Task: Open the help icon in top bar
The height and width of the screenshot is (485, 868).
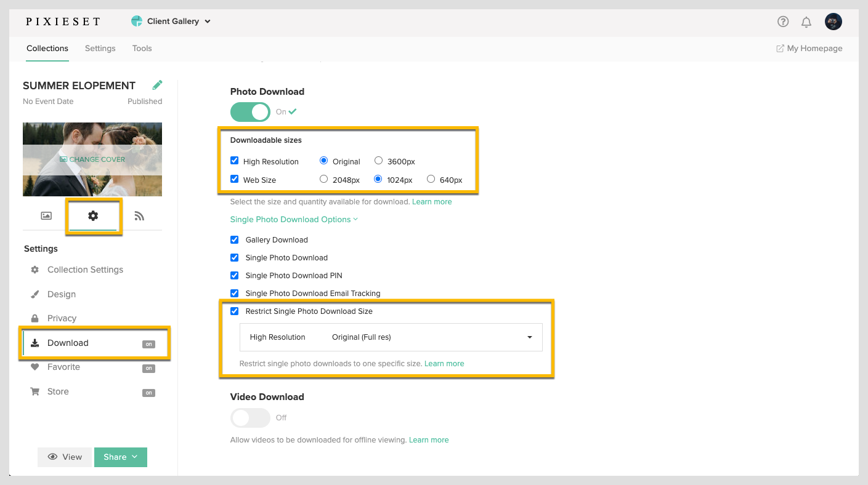Action: tap(783, 22)
